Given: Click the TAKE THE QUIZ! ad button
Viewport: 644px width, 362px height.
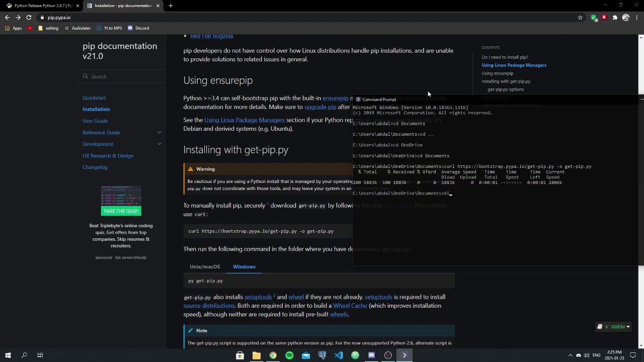Looking at the screenshot, I should [x=121, y=211].
